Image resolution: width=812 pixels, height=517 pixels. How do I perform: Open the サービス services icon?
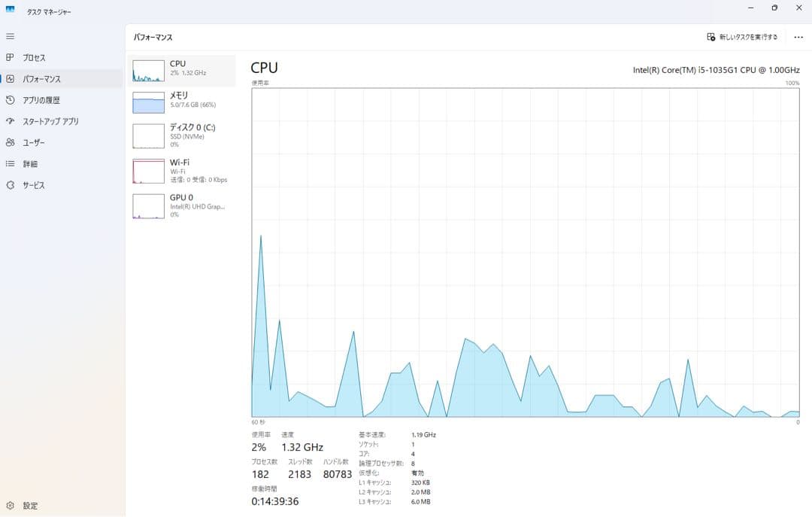pos(10,185)
